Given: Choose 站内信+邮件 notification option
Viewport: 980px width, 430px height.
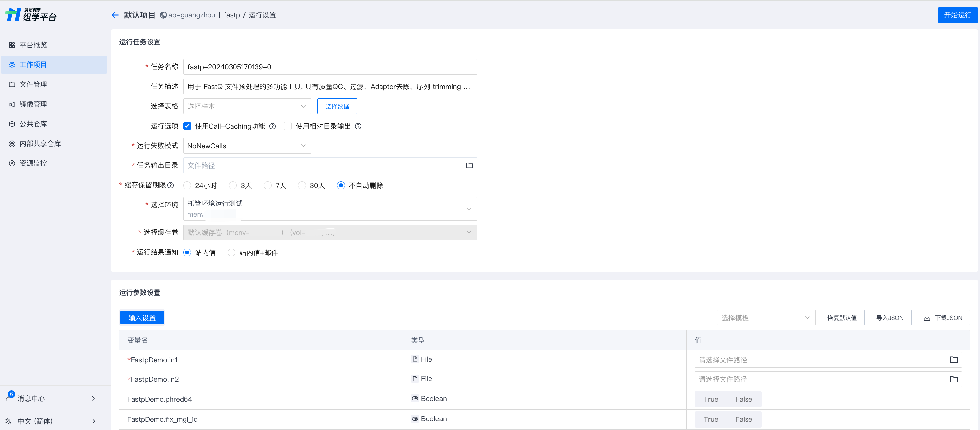Looking at the screenshot, I should pyautogui.click(x=231, y=252).
